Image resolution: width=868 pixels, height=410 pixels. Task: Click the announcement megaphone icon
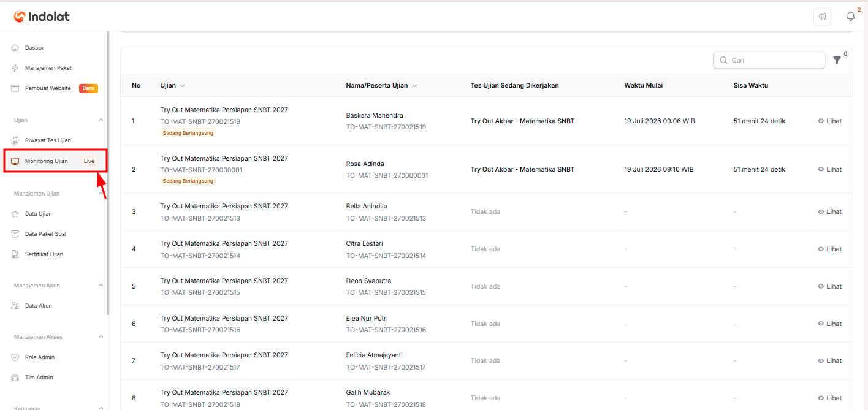click(x=822, y=17)
